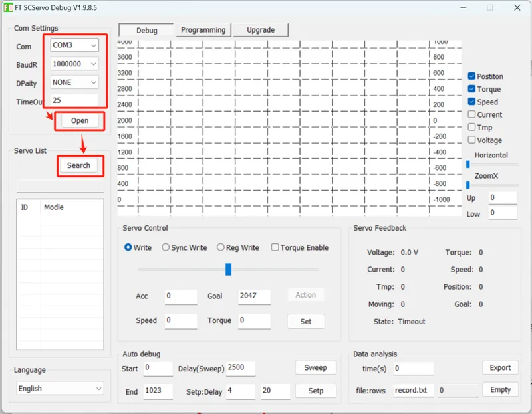The height and width of the screenshot is (414, 532).
Task: Click the Search button in Servo List
Action: click(78, 165)
